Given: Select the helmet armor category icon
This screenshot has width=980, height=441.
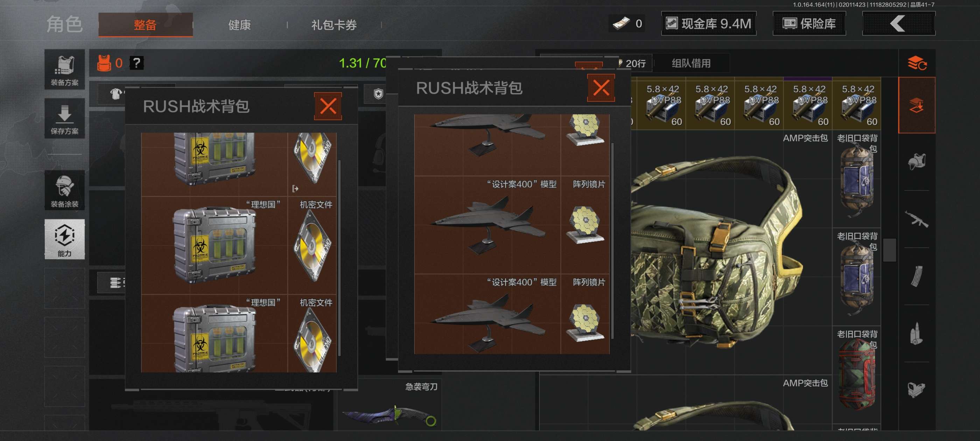Looking at the screenshot, I should point(917,162).
